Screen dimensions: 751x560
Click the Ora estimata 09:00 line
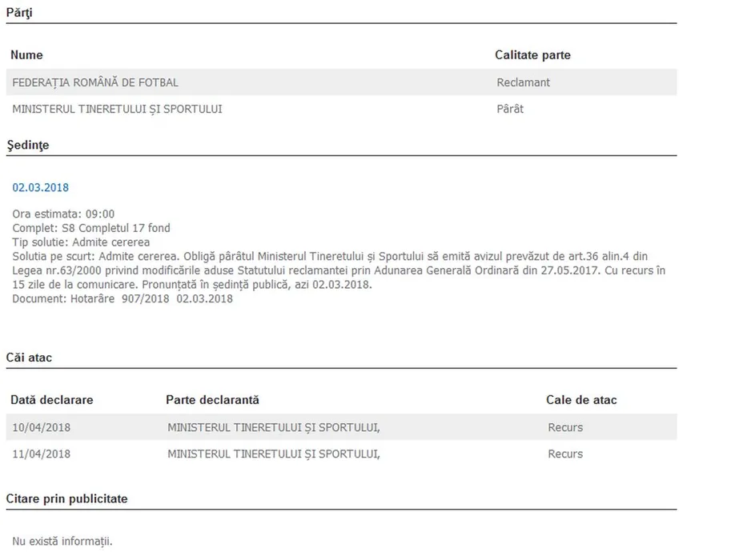point(63,214)
